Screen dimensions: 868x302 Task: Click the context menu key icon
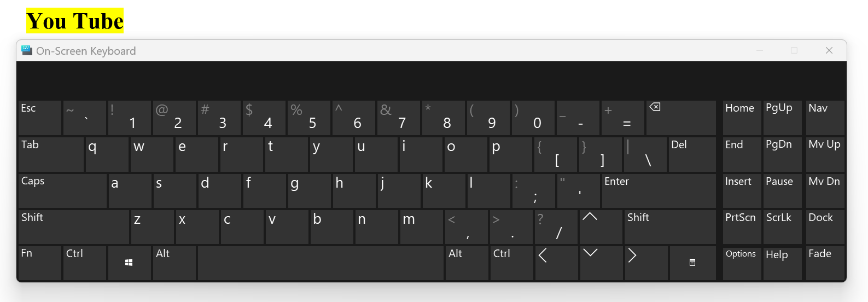tap(692, 263)
